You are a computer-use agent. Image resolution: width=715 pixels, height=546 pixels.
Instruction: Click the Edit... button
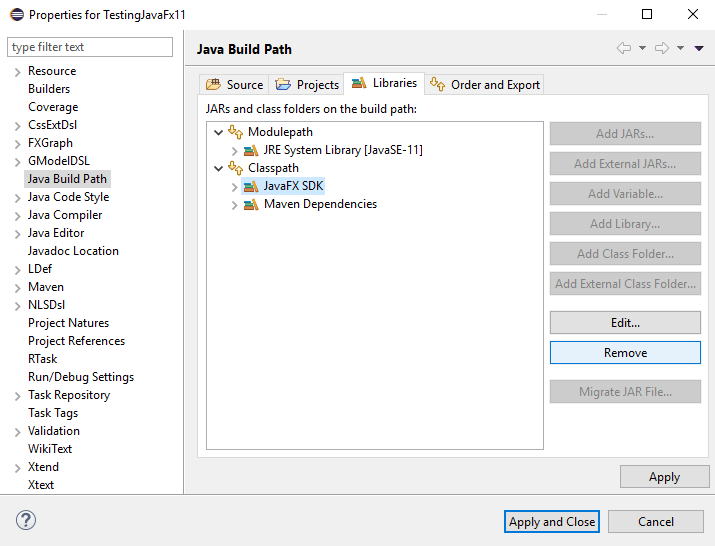625,322
